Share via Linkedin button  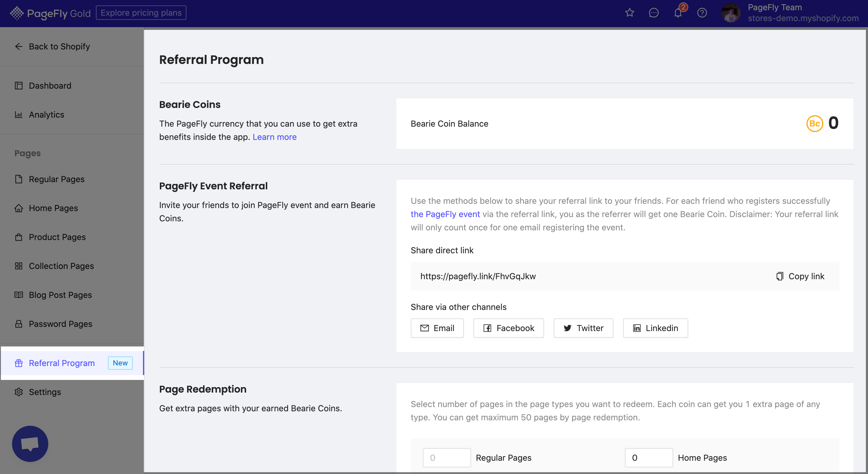tap(655, 328)
